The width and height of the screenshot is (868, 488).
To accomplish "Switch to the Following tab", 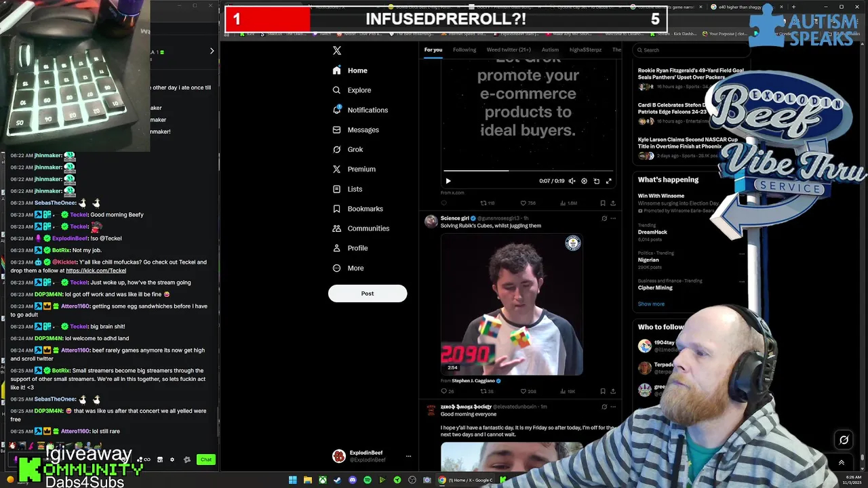I will [465, 49].
